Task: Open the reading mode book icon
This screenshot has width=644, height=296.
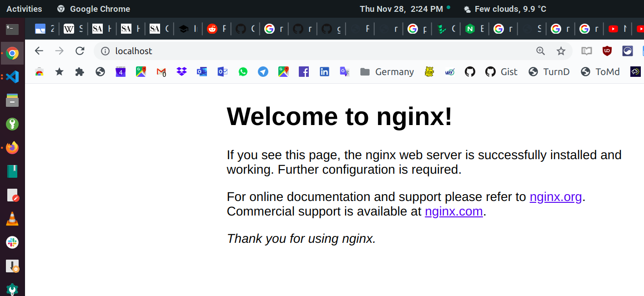Action: [587, 51]
